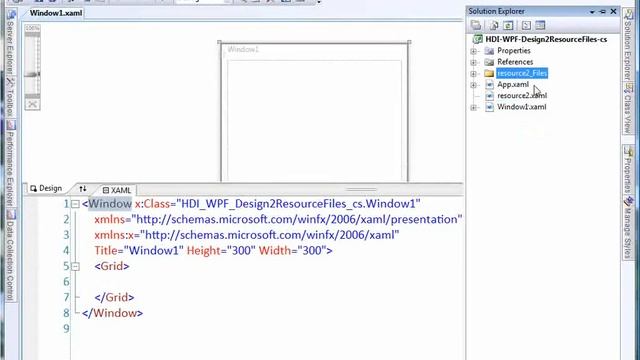This screenshot has width=640, height=360.
Task: Open the Data Collection Control side tab
Action: 11,255
